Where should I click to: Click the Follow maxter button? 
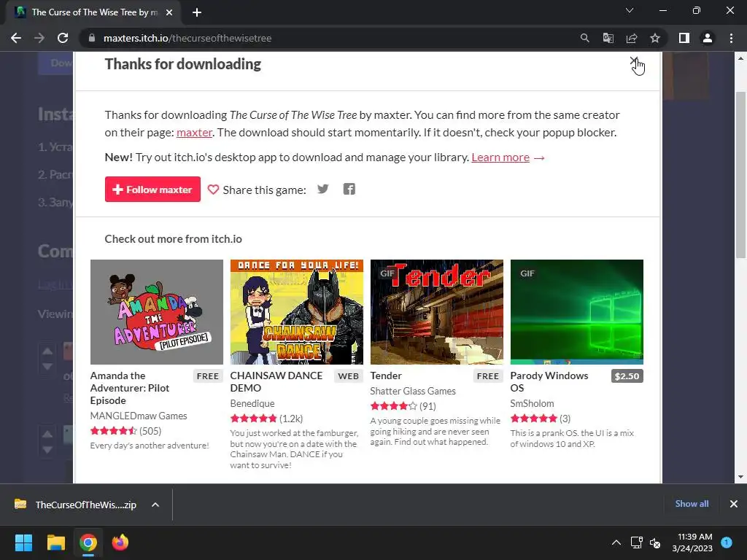tap(152, 190)
